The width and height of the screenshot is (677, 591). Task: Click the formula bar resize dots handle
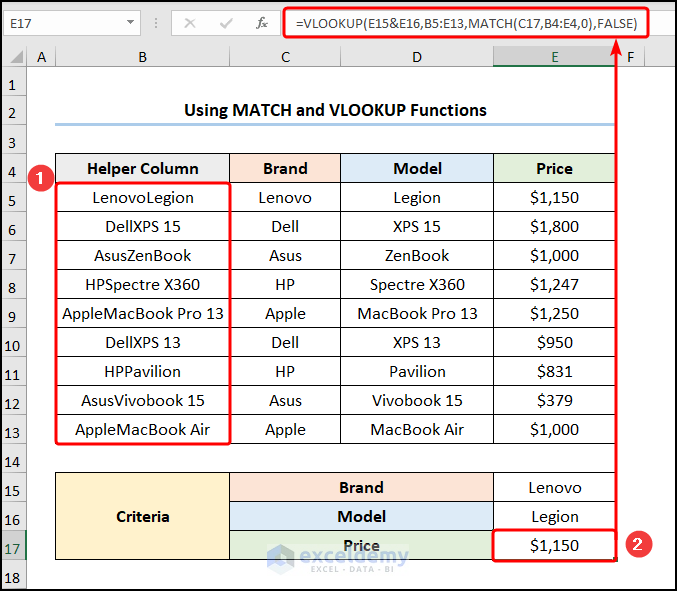click(x=156, y=23)
